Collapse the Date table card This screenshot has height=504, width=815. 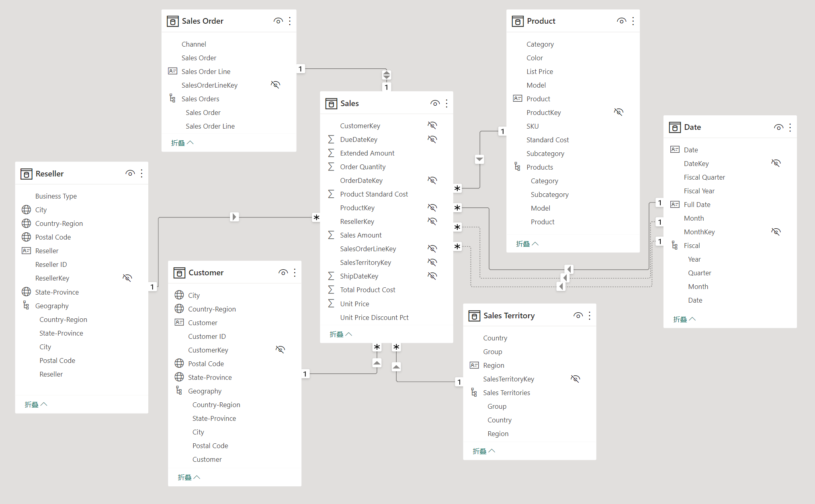point(684,319)
